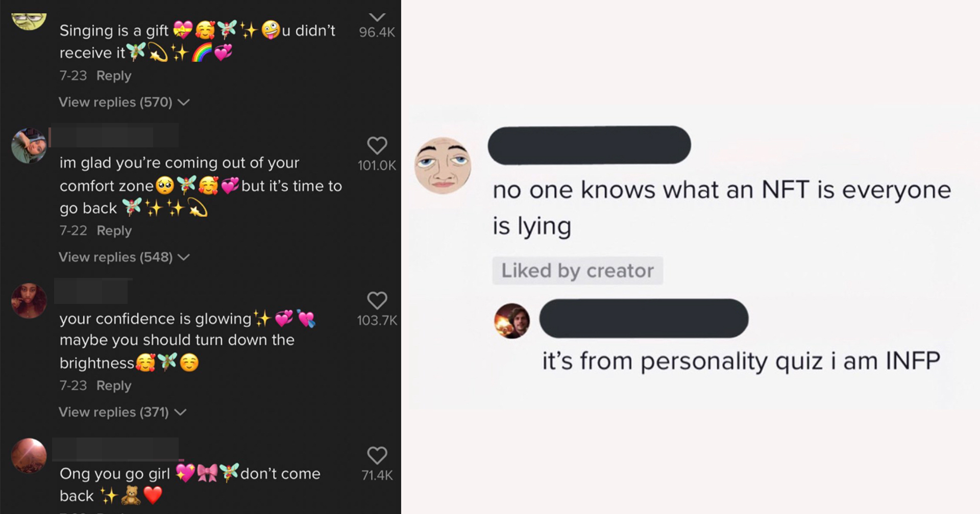
Task: Reply to the "turn down the brightness" comment
Action: [114, 385]
